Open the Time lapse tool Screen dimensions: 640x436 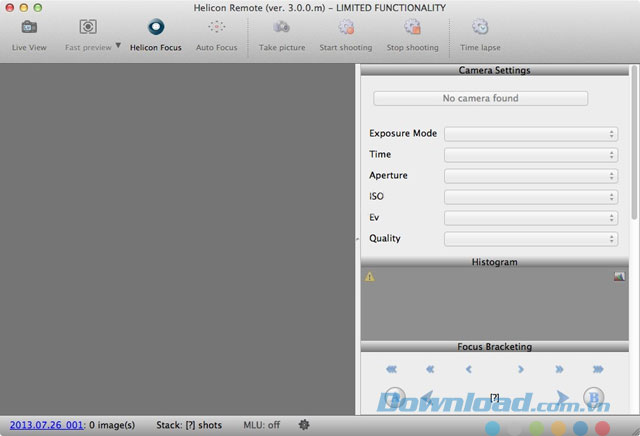(480, 27)
